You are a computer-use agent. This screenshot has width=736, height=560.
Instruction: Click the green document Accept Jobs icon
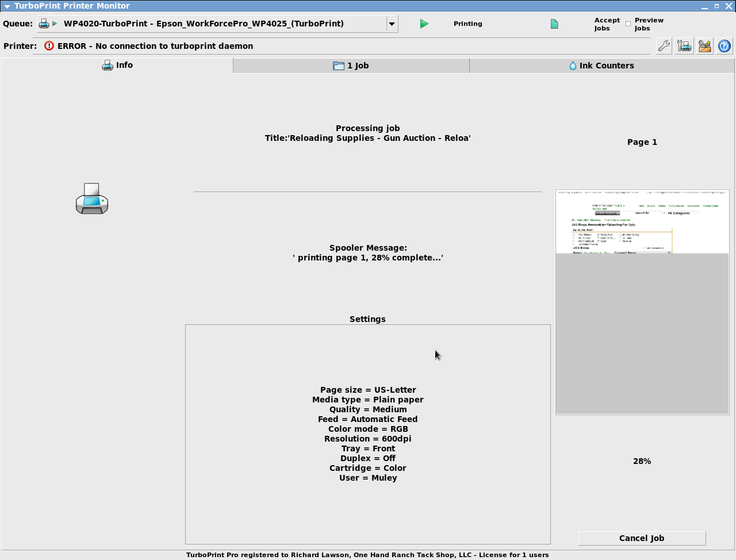[x=554, y=24]
